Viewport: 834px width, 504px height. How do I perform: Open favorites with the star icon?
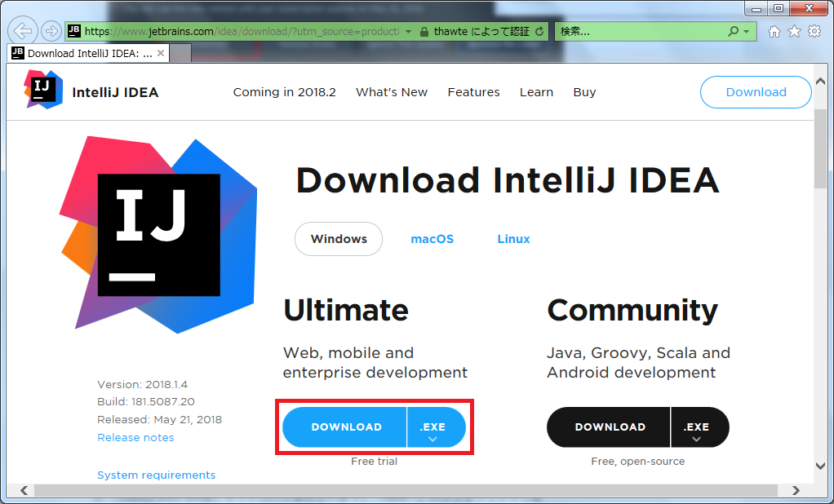coord(794,31)
